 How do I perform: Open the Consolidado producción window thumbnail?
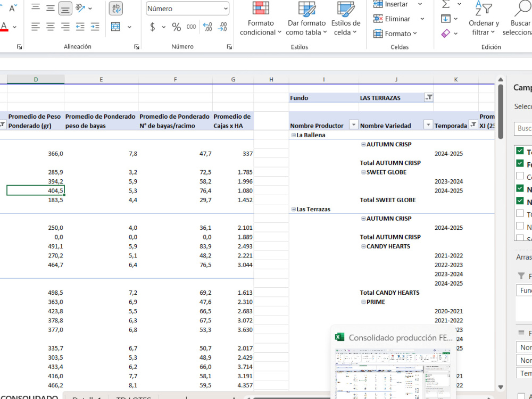(x=393, y=363)
